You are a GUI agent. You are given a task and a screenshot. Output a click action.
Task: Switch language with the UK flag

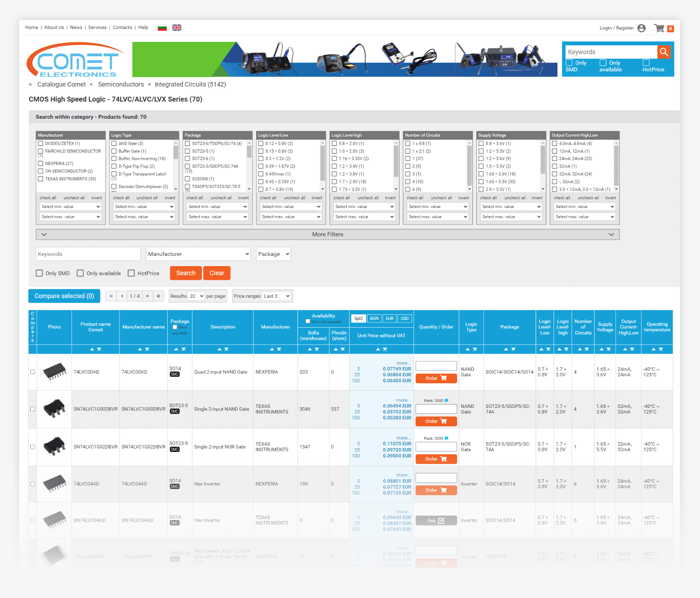pyautogui.click(x=177, y=28)
